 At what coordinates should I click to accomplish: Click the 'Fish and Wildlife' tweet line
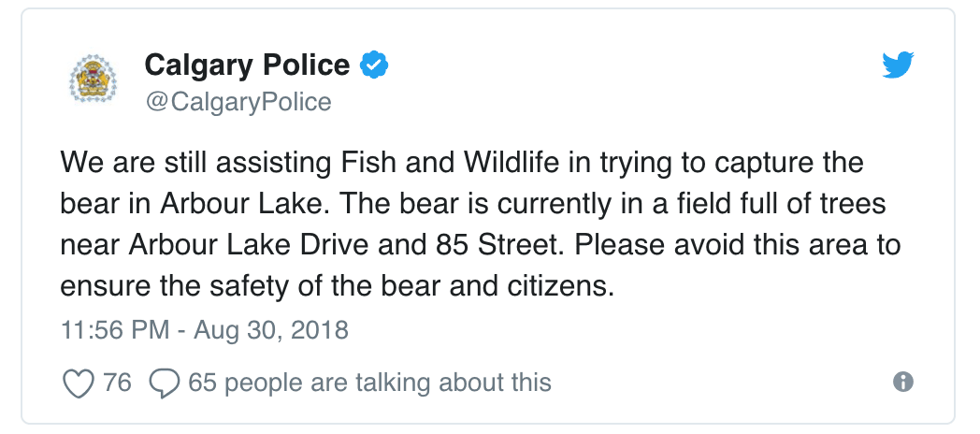(x=462, y=163)
